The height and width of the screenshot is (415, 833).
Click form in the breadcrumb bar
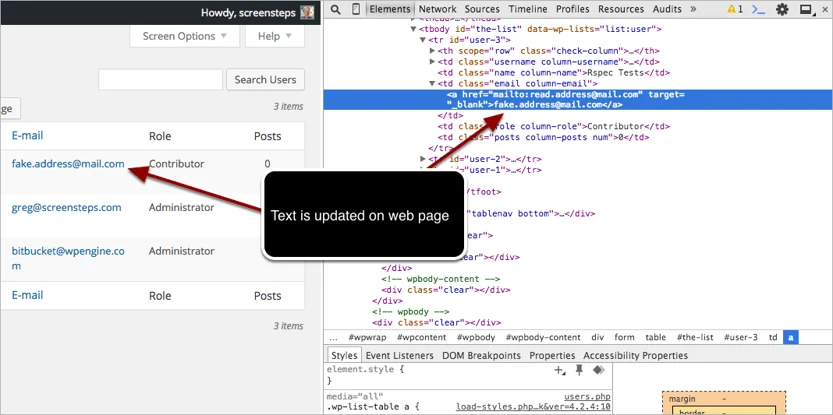pos(624,337)
